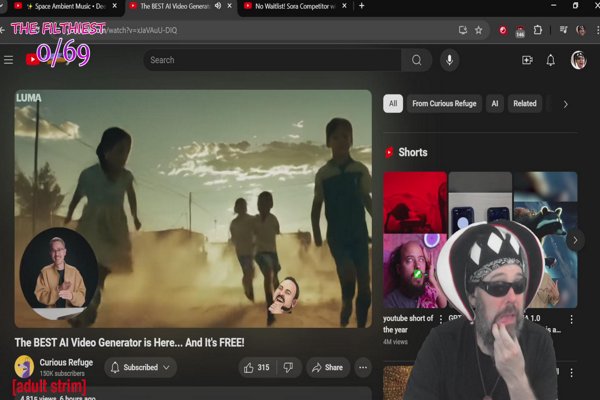Click the browser address bar URL
This screenshot has width=600, height=400.
tap(142, 30)
